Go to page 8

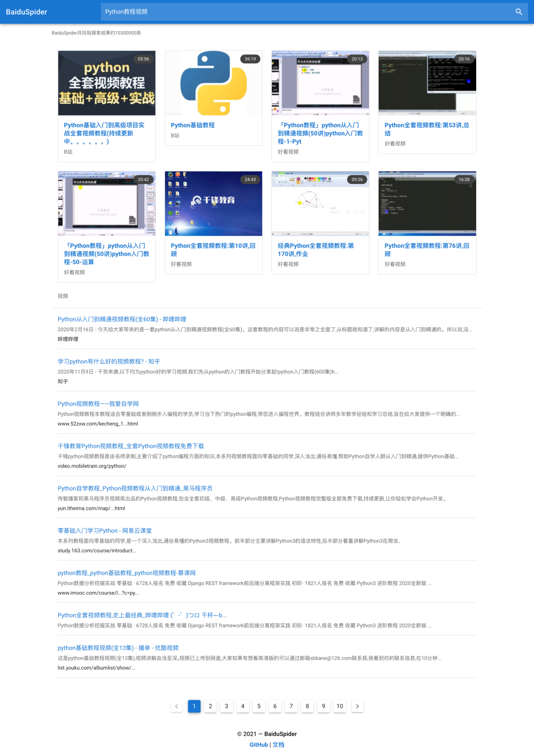308,706
